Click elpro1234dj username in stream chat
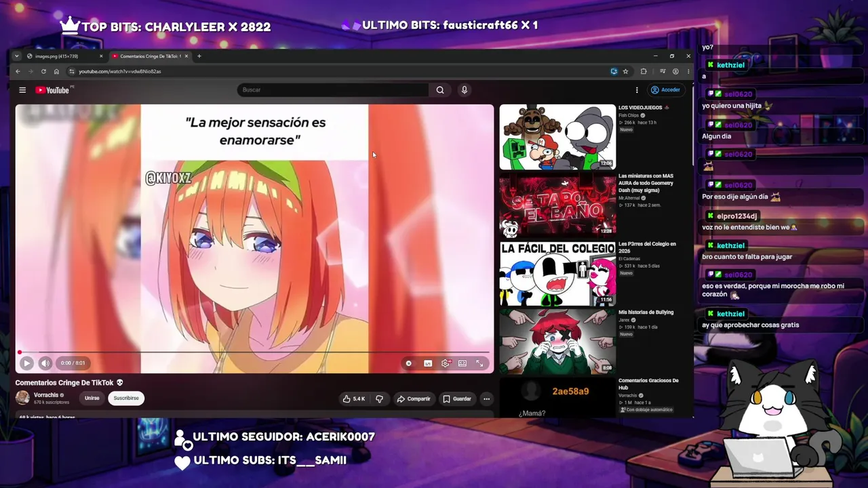Image resolution: width=868 pixels, height=488 pixels. 736,216
